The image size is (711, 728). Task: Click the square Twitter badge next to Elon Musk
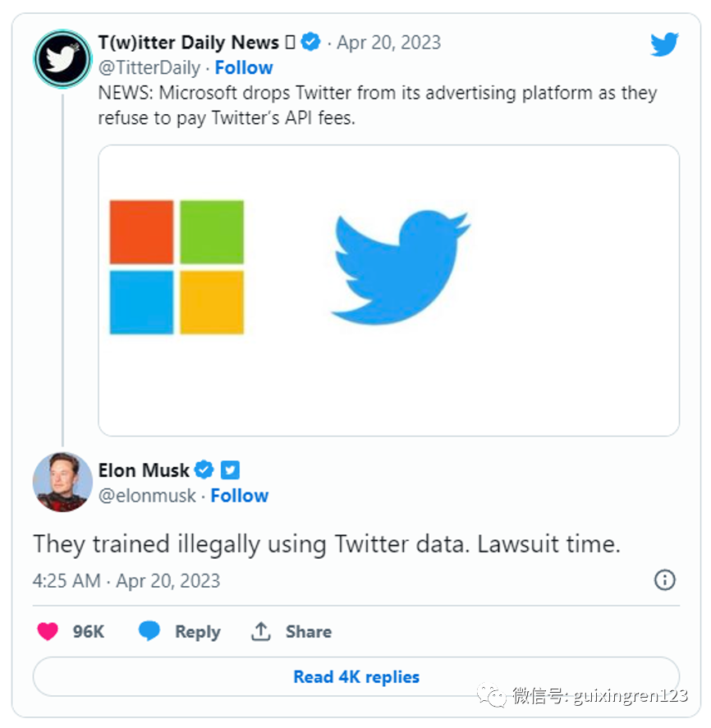[230, 470]
